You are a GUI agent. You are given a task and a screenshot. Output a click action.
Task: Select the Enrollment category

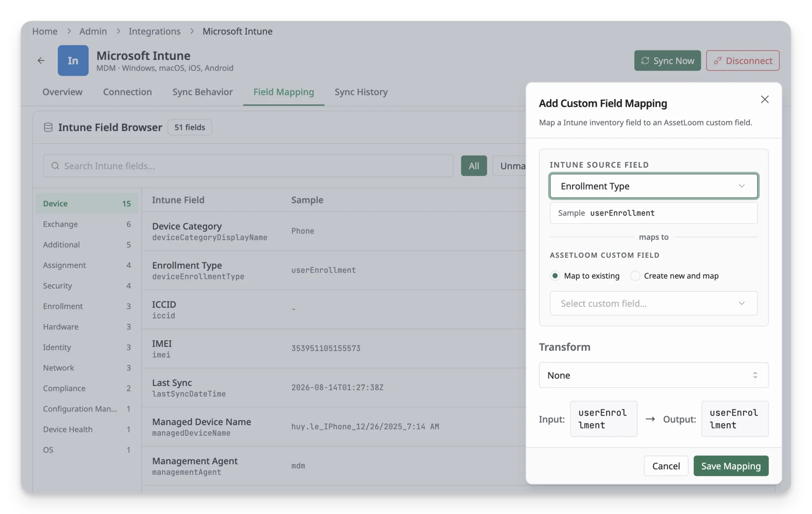[87, 306]
